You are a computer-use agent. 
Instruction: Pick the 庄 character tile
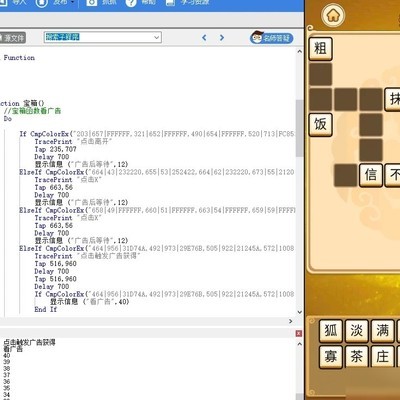tap(382, 357)
